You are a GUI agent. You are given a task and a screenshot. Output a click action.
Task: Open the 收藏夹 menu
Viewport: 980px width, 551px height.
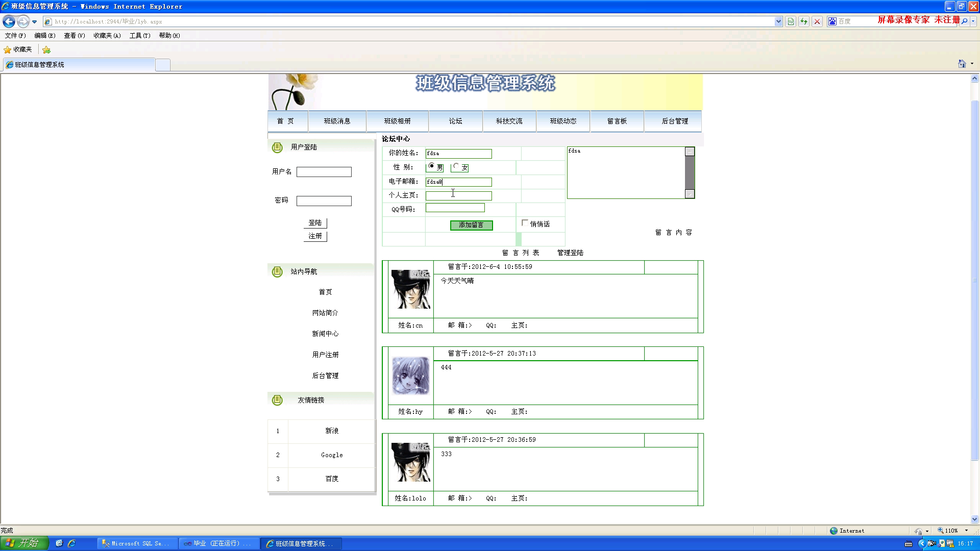point(107,36)
